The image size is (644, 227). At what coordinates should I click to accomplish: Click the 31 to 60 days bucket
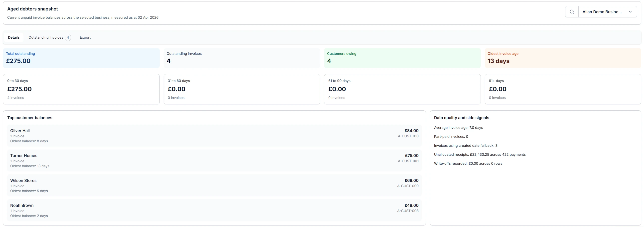click(x=242, y=89)
